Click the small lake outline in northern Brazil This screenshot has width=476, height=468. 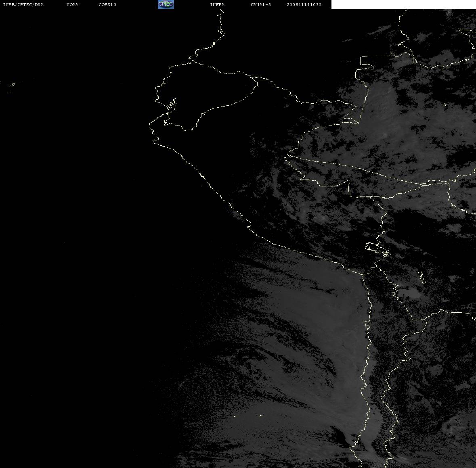(x=444, y=105)
